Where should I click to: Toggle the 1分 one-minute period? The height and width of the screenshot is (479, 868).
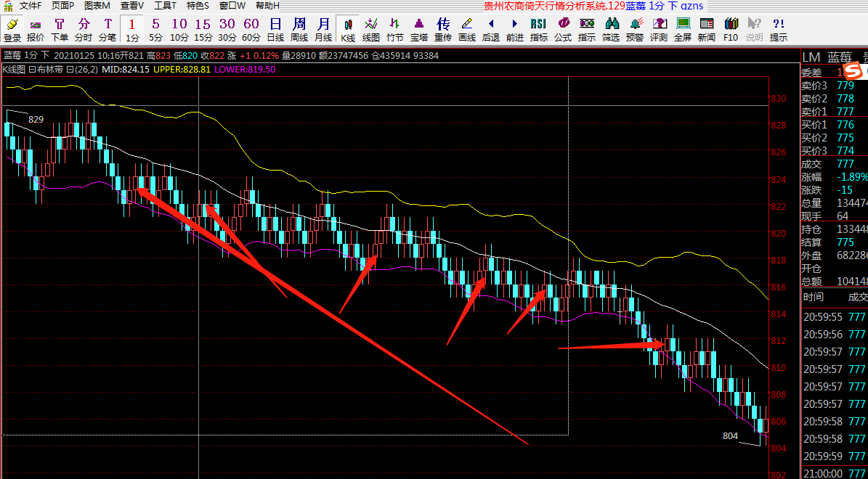point(131,30)
